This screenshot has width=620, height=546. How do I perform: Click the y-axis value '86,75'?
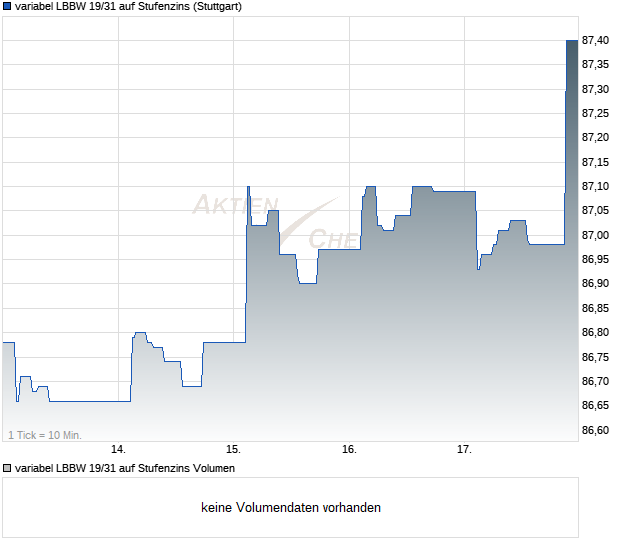595,357
